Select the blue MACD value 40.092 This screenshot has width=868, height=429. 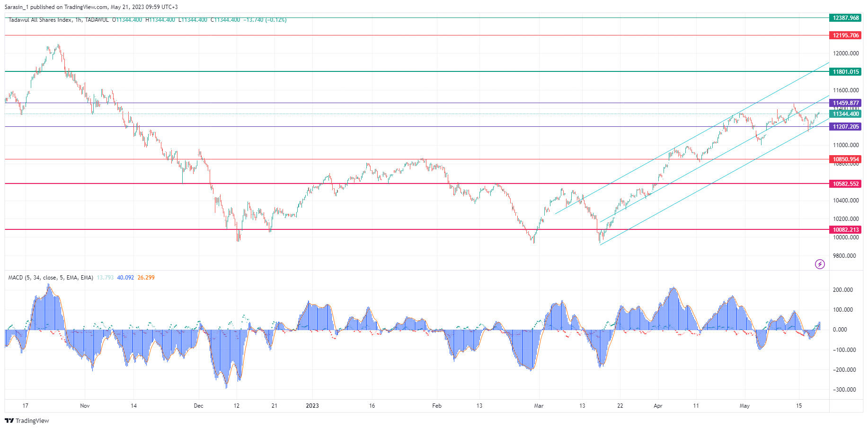(125, 278)
